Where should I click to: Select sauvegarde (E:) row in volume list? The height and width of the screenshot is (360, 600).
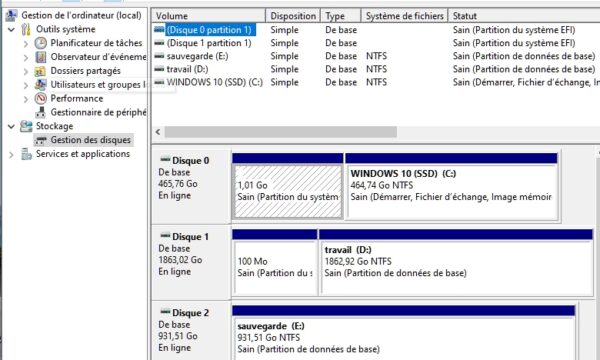197,56
